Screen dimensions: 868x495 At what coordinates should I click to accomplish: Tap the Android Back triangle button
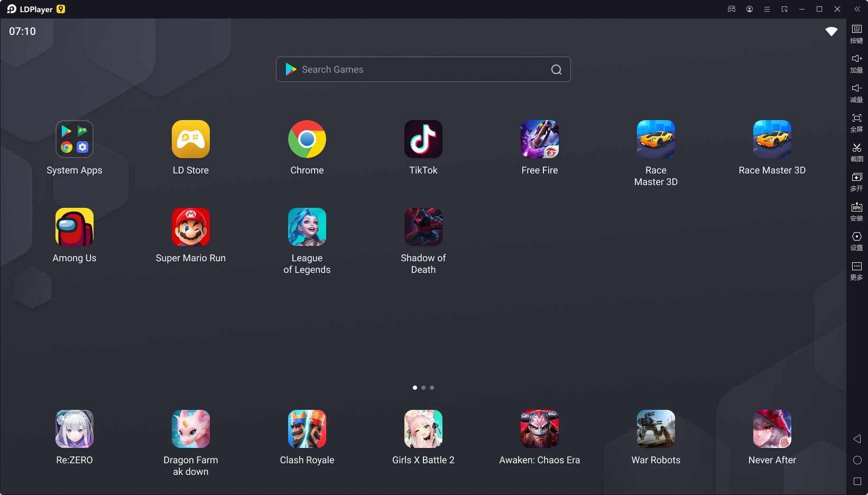click(857, 439)
